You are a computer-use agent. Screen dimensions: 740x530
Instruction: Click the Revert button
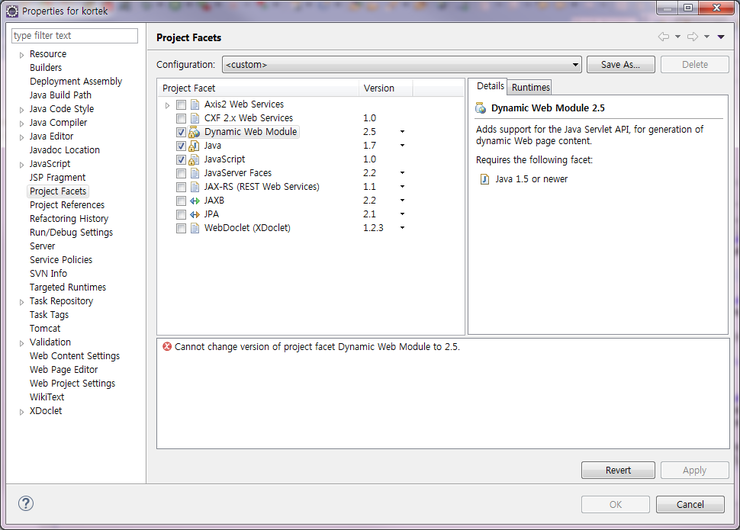(x=618, y=470)
